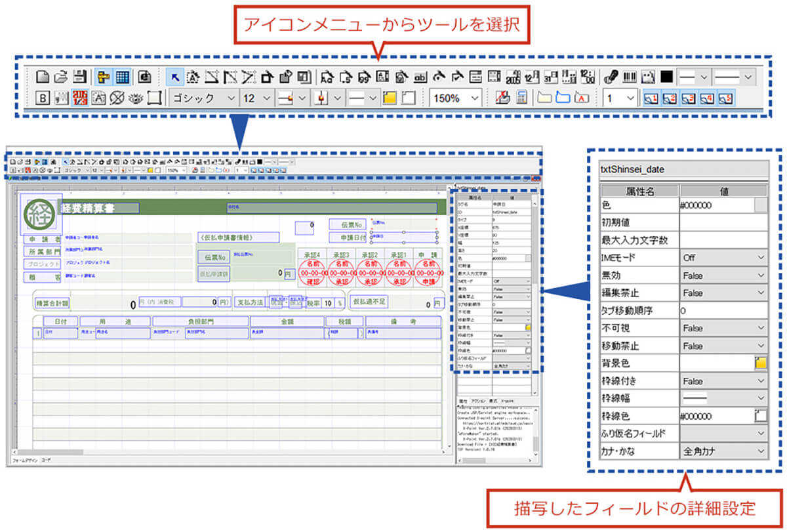This screenshot has width=787, height=532.
Task: Click the new document icon in enlarged toolbar
Action: click(43, 76)
